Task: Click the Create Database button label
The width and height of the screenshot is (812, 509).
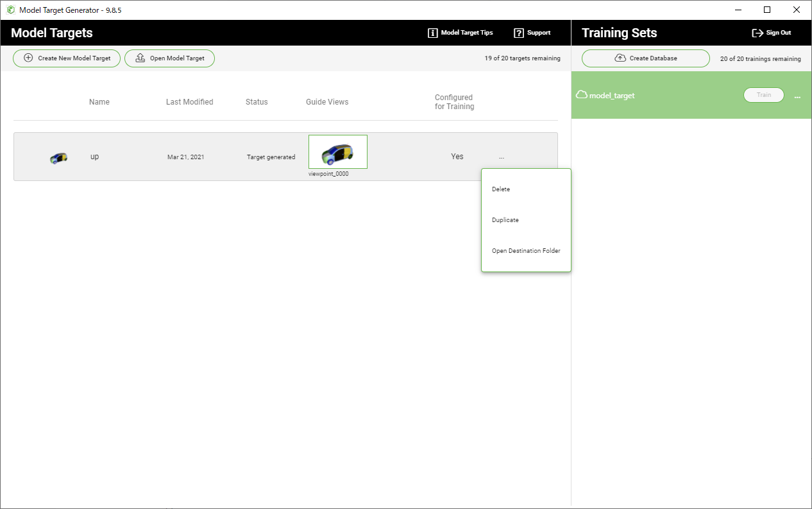Action: click(653, 58)
